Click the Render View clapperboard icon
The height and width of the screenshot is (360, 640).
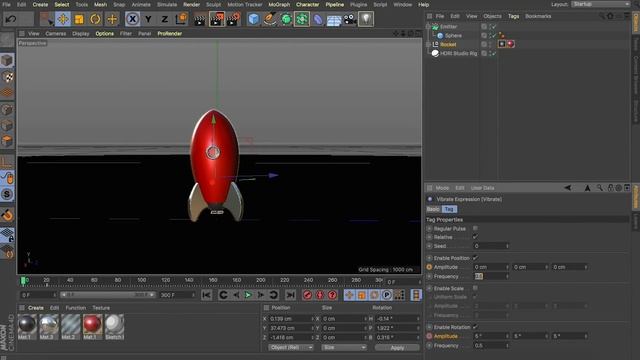coord(200,19)
